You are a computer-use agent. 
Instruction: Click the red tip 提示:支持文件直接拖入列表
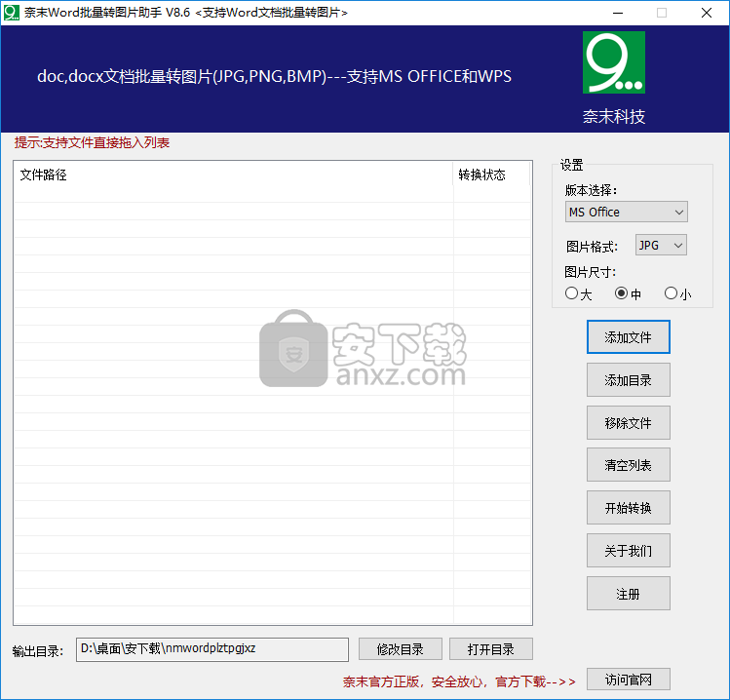click(x=92, y=142)
